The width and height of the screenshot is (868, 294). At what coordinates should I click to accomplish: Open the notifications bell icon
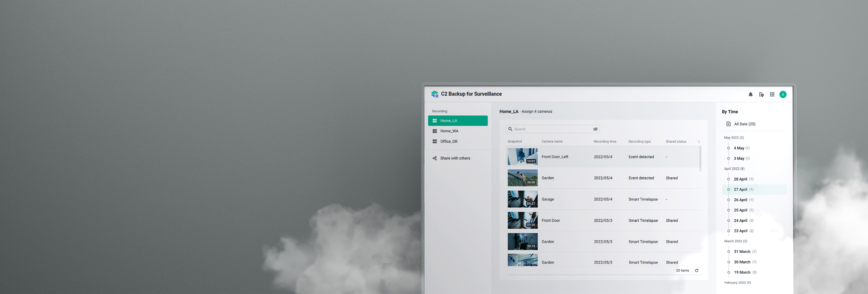tap(751, 94)
